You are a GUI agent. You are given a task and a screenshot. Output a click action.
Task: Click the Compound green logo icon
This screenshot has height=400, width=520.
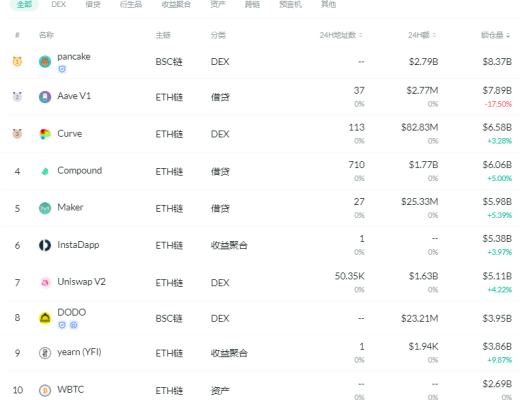[x=45, y=171]
